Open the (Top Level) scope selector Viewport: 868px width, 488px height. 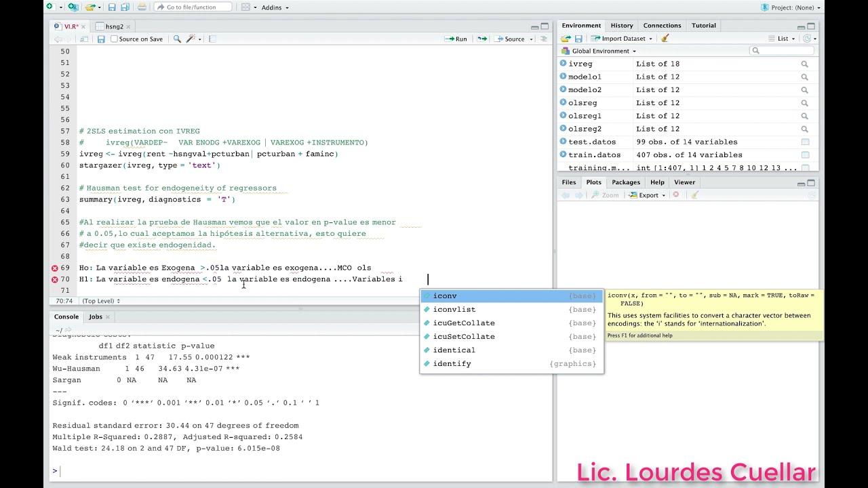point(101,301)
